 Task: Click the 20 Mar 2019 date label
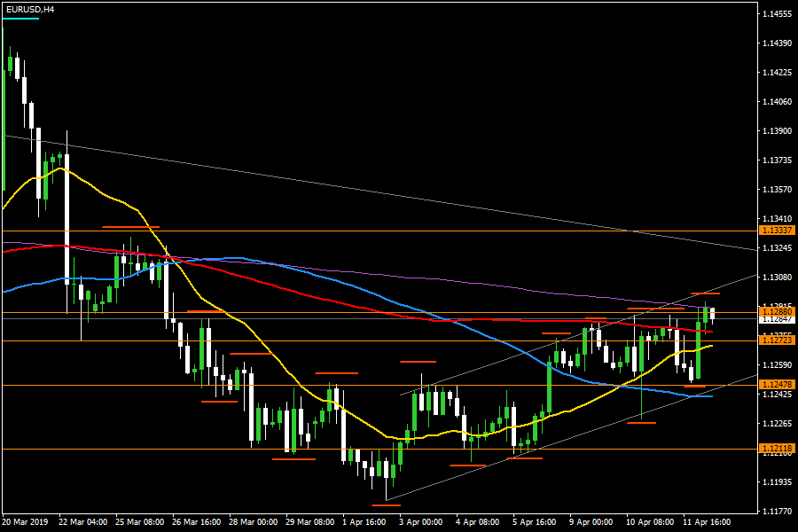click(x=25, y=522)
